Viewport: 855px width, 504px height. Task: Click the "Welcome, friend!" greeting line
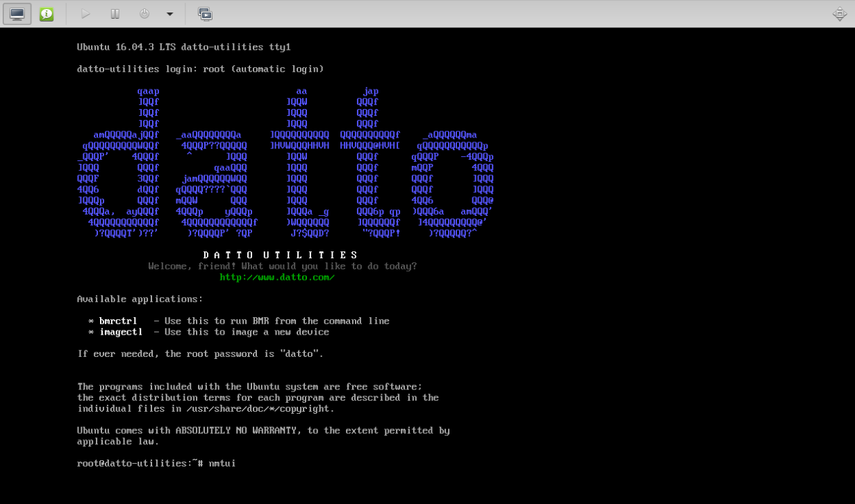tap(283, 267)
